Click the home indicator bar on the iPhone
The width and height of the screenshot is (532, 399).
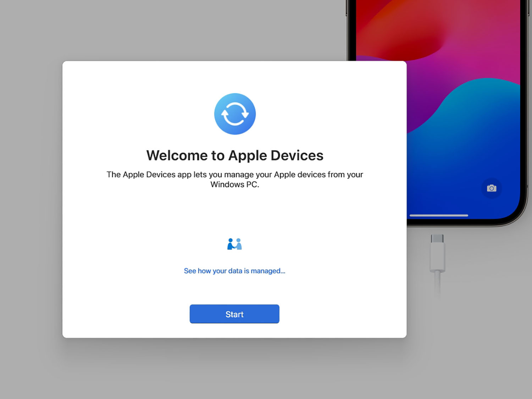tap(439, 215)
